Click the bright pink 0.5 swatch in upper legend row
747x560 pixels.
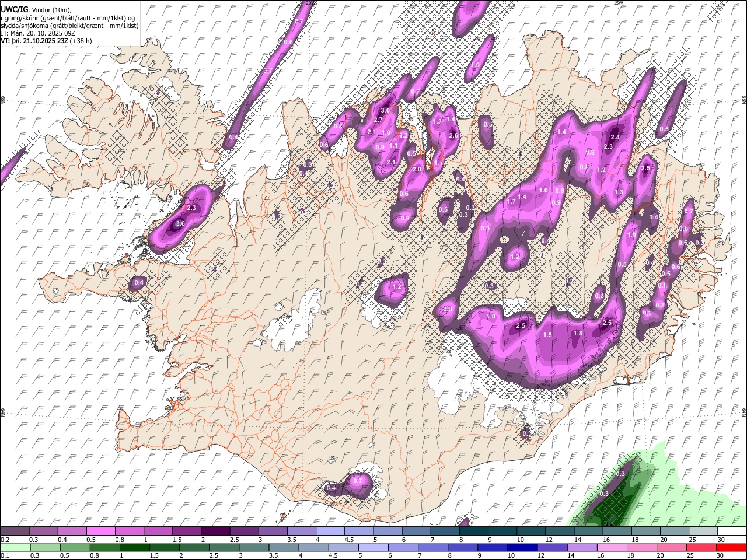pyautogui.click(x=100, y=531)
